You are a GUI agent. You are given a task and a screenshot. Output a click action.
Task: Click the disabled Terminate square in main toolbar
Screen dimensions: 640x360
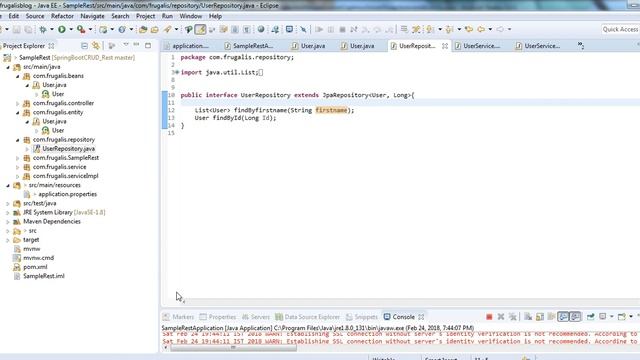coord(342,29)
